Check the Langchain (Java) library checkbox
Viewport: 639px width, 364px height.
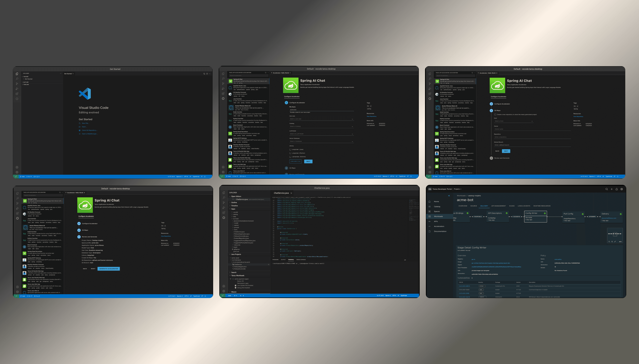coord(290,149)
